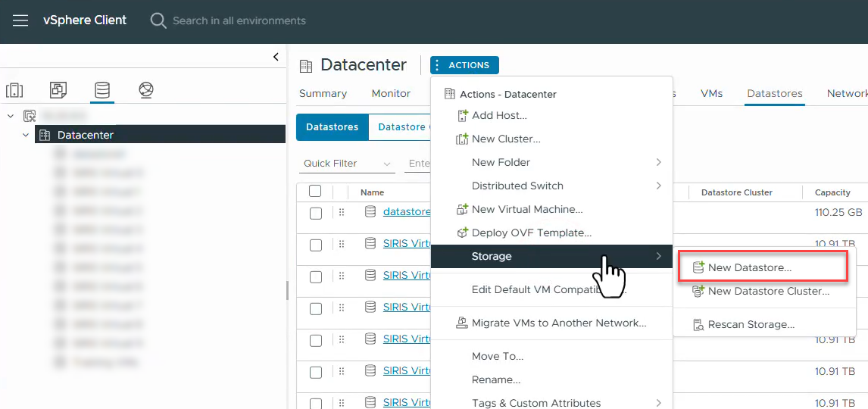Viewport: 868px width, 409px height.
Task: Click vSphere Client title link
Action: click(x=85, y=20)
